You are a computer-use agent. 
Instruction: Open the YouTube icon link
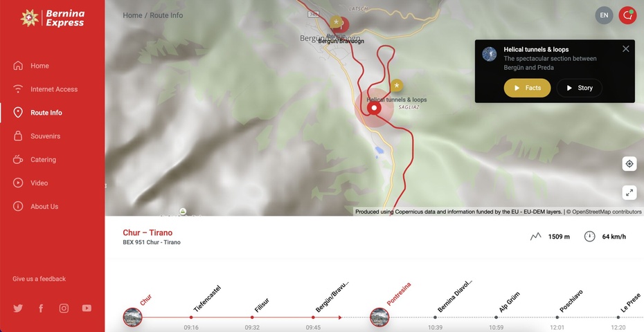tap(87, 308)
